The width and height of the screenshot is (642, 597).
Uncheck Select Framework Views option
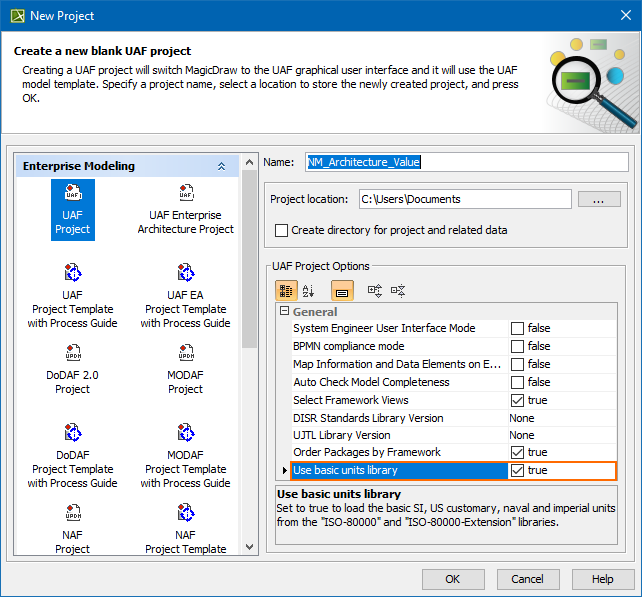point(517,400)
